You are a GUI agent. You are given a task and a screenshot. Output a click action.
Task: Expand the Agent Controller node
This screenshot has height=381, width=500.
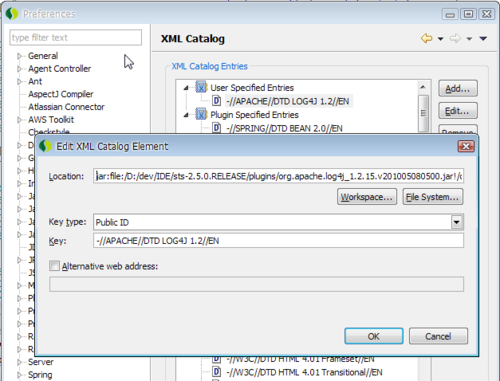[x=19, y=69]
